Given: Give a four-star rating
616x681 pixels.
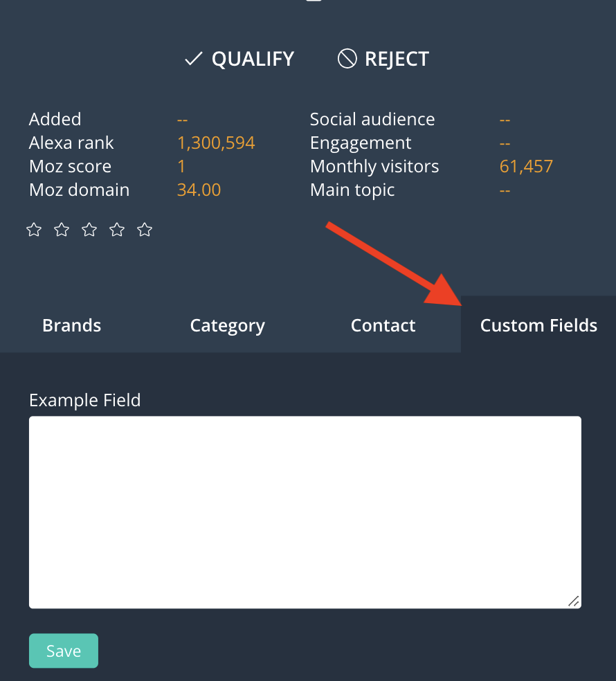Looking at the screenshot, I should pos(117,230).
